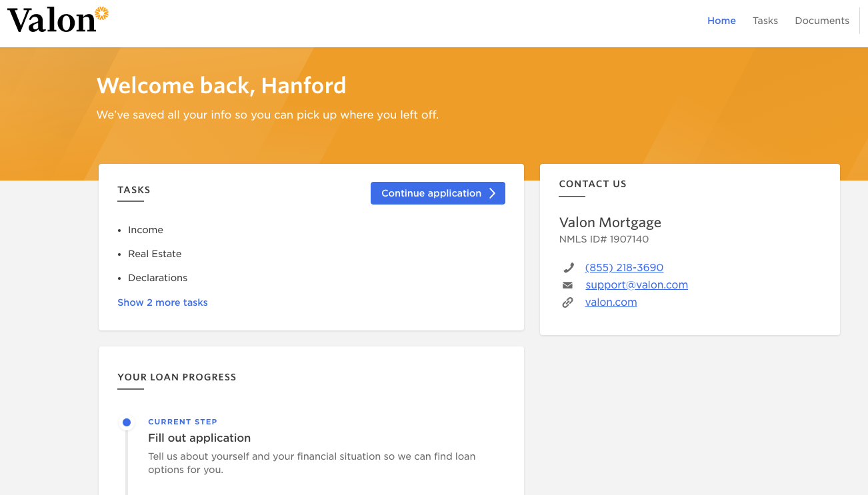Click the orange sunburst in Valon logo
Image resolution: width=868 pixels, height=495 pixels.
pyautogui.click(x=101, y=13)
